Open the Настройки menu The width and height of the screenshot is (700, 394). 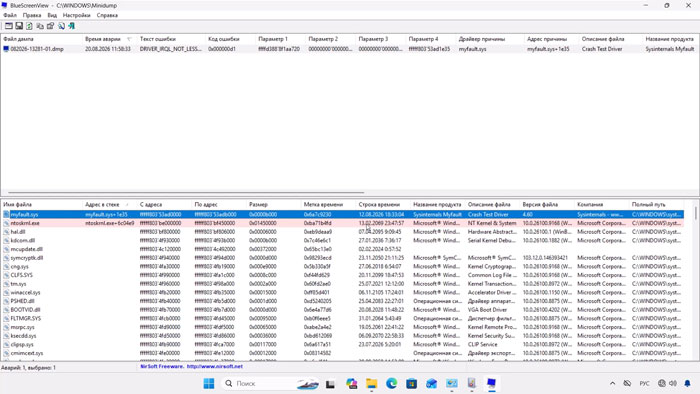tap(77, 15)
